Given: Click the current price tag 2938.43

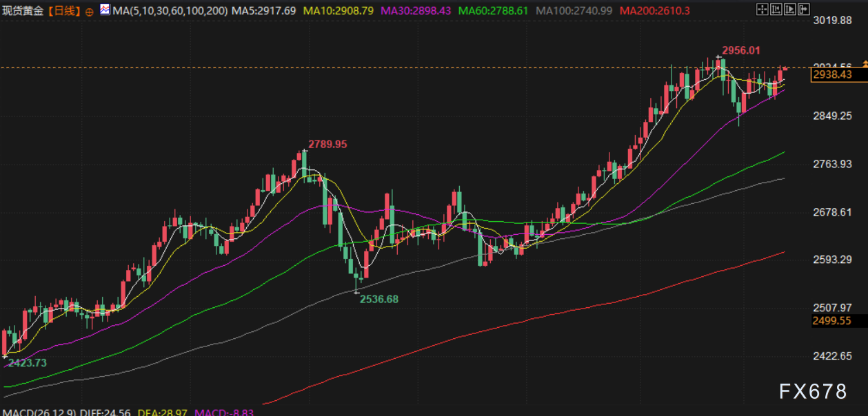Looking at the screenshot, I should [832, 74].
